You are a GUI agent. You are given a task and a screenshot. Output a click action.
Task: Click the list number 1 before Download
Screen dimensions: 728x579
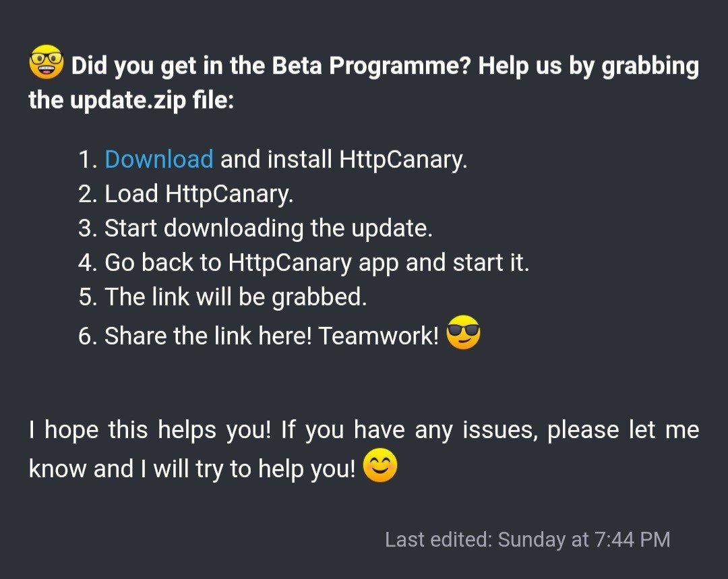point(88,160)
